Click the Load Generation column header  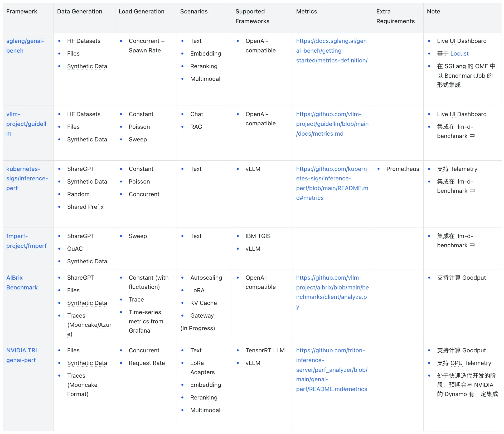(141, 12)
